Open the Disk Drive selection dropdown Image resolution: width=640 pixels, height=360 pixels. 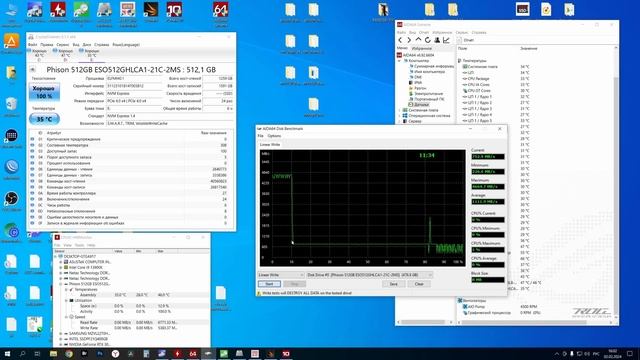(x=369, y=275)
